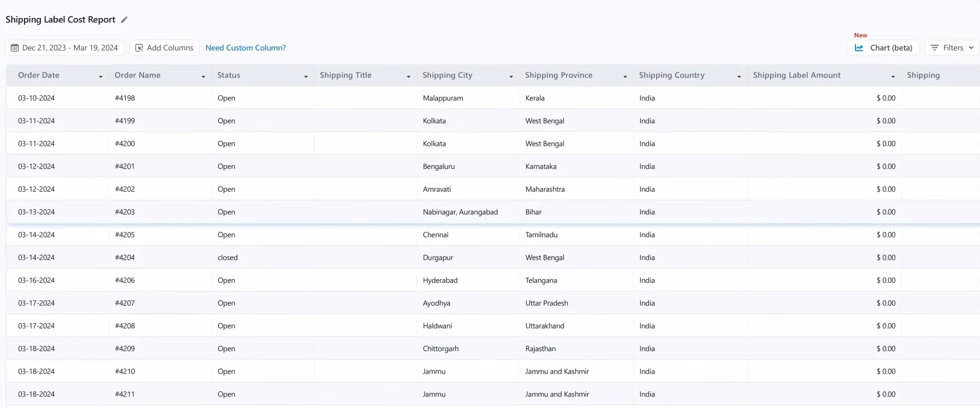Image resolution: width=980 pixels, height=408 pixels.
Task: Select the Shipping Label Cost Report title
Action: point(60,19)
